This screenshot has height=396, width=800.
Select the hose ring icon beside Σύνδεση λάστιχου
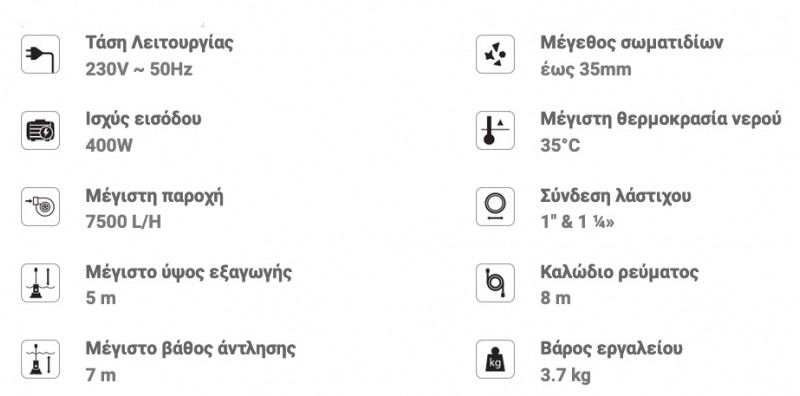point(495,207)
